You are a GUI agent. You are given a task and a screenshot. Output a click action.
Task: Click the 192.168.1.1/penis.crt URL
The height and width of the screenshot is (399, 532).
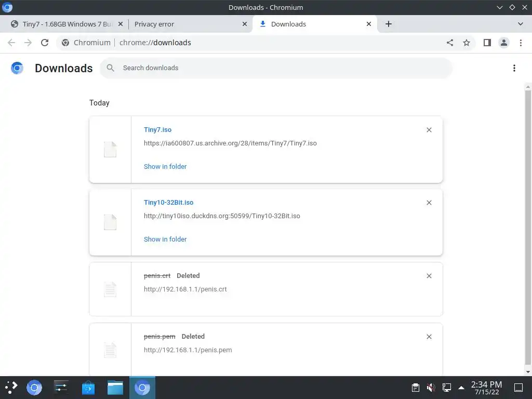pos(185,289)
